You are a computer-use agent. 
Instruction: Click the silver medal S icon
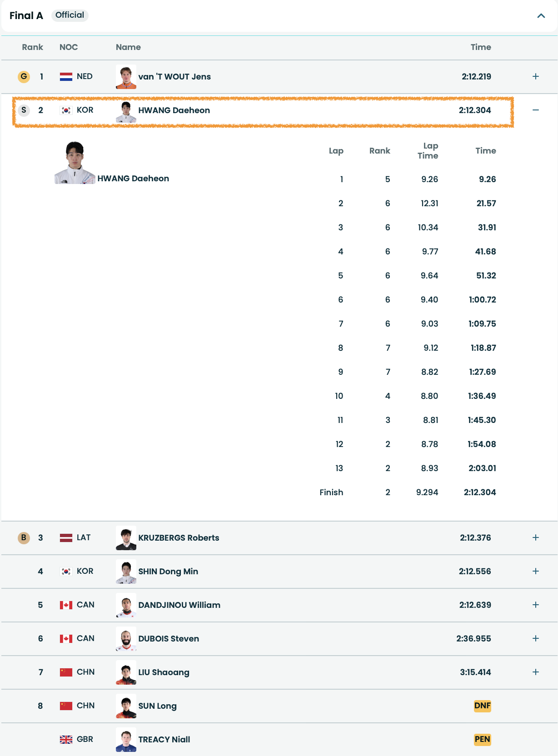click(24, 110)
